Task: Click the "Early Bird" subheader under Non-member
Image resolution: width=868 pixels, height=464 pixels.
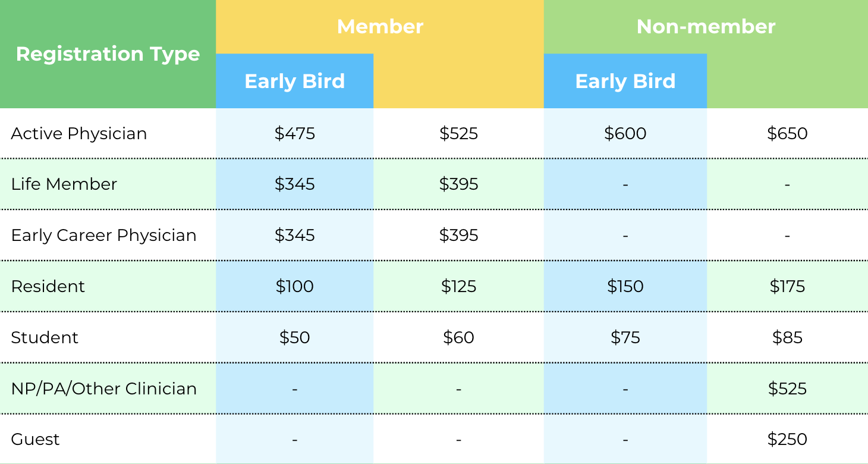Action: tap(625, 81)
